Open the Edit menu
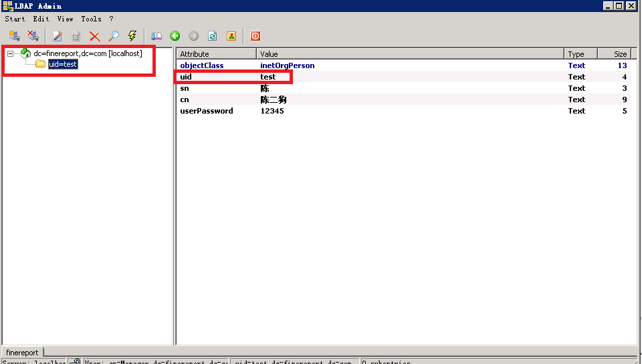This screenshot has height=364, width=642. tap(41, 19)
